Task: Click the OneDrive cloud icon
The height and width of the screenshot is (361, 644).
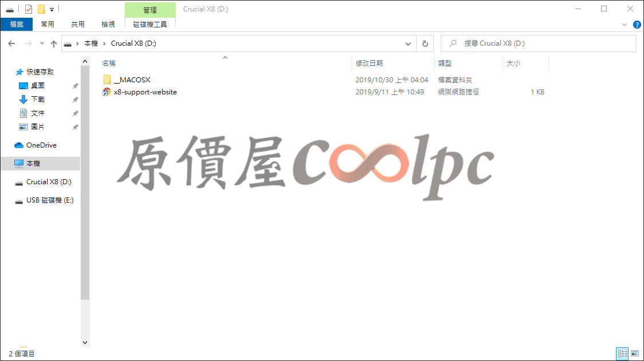Action: pos(19,145)
